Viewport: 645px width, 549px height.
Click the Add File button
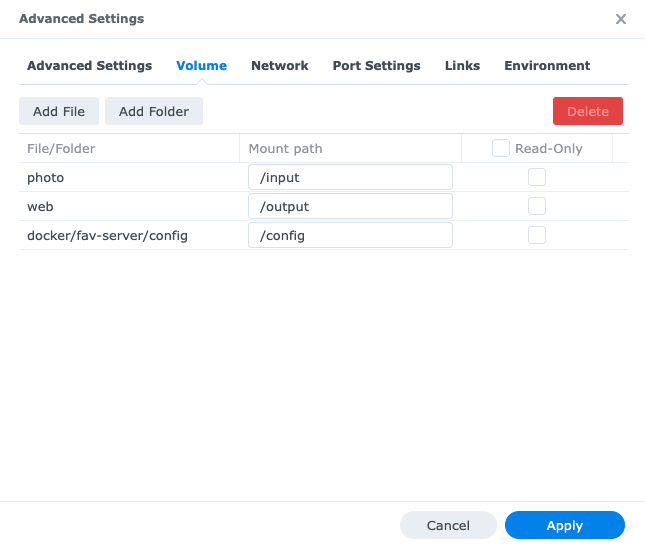point(59,111)
